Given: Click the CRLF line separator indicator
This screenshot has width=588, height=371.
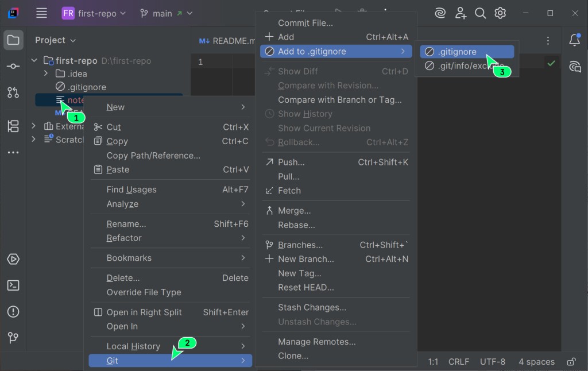Looking at the screenshot, I should (x=458, y=362).
